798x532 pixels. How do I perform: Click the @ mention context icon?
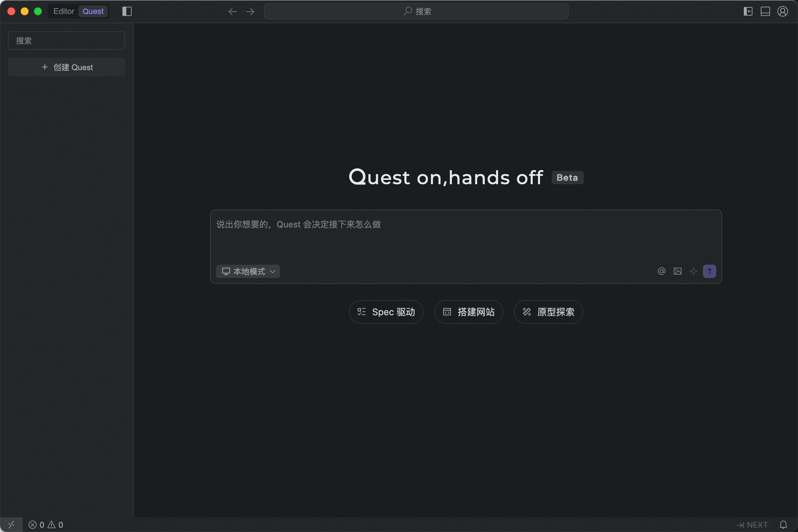(661, 271)
